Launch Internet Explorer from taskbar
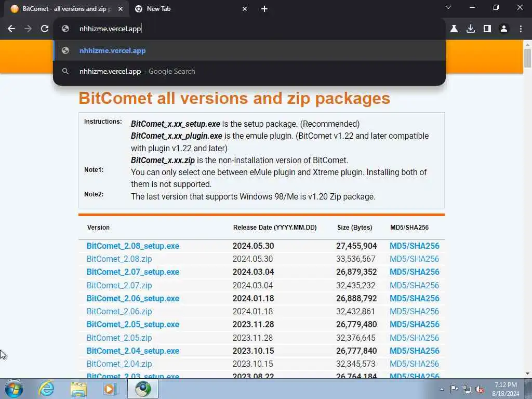 (x=46, y=389)
